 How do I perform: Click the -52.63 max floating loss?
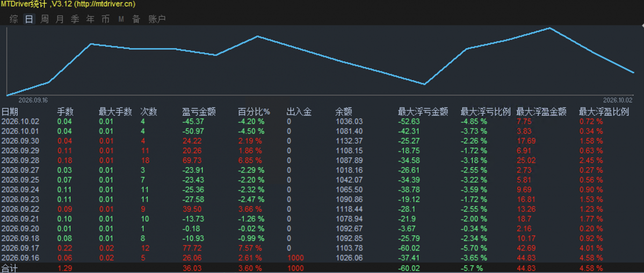[408, 121]
